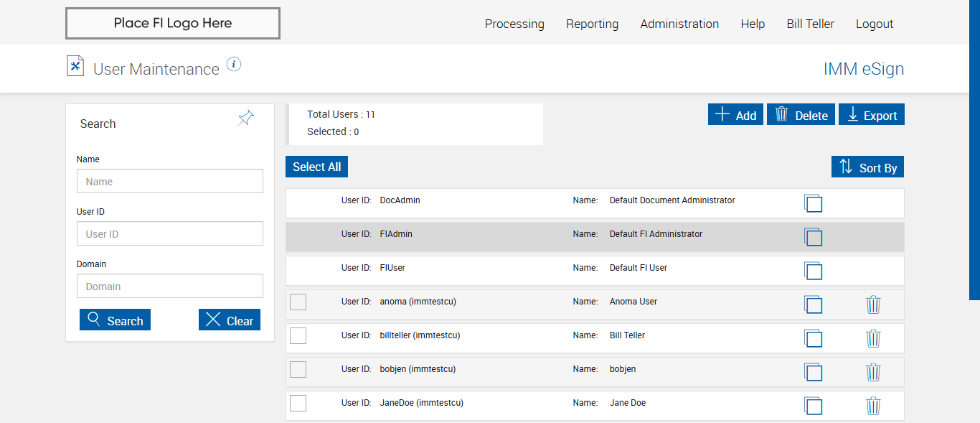Click the copy icon for DocAdmin user

[x=813, y=203]
